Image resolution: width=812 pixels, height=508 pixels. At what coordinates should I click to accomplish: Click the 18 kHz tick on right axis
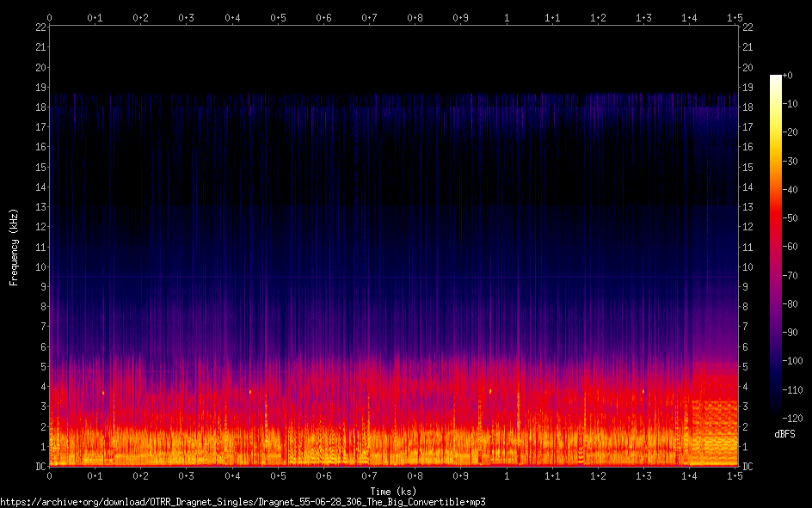tap(747, 107)
